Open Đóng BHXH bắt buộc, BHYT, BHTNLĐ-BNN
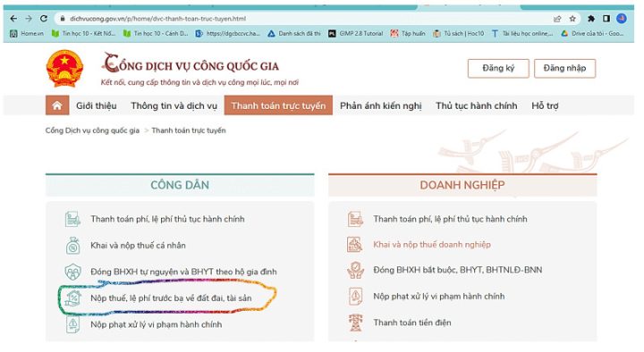 pos(458,270)
